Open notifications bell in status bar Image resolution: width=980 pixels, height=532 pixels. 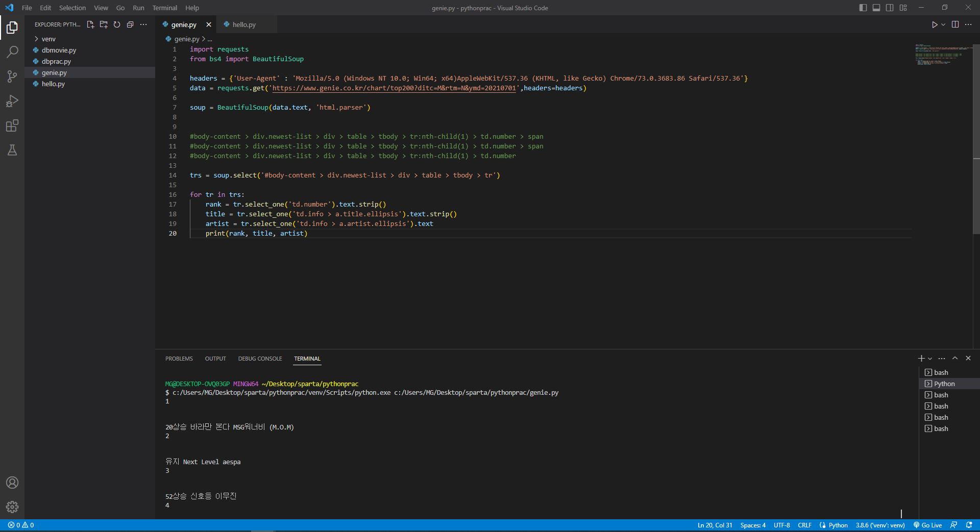(x=969, y=525)
